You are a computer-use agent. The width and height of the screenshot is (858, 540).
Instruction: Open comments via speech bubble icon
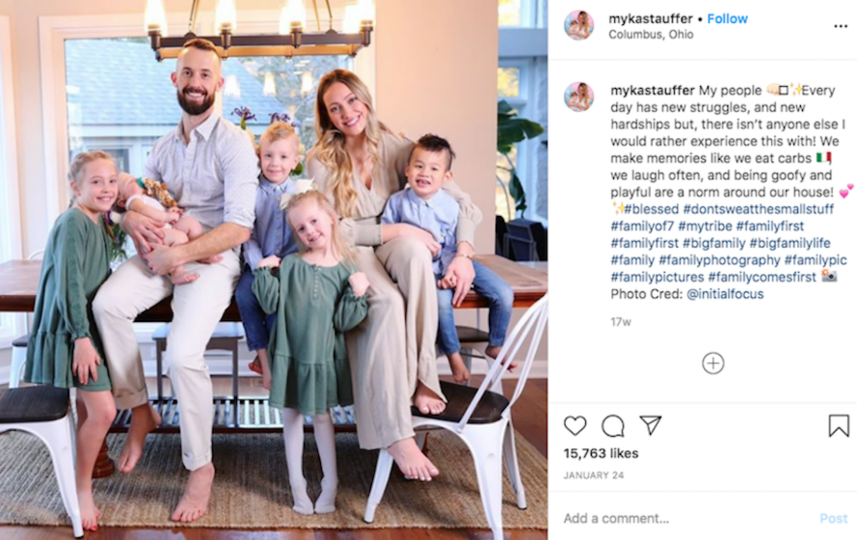pyautogui.click(x=613, y=426)
